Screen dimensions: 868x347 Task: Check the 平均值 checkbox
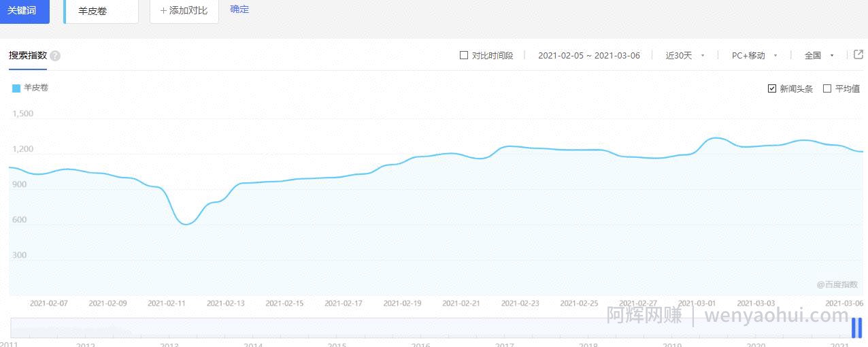click(x=827, y=88)
